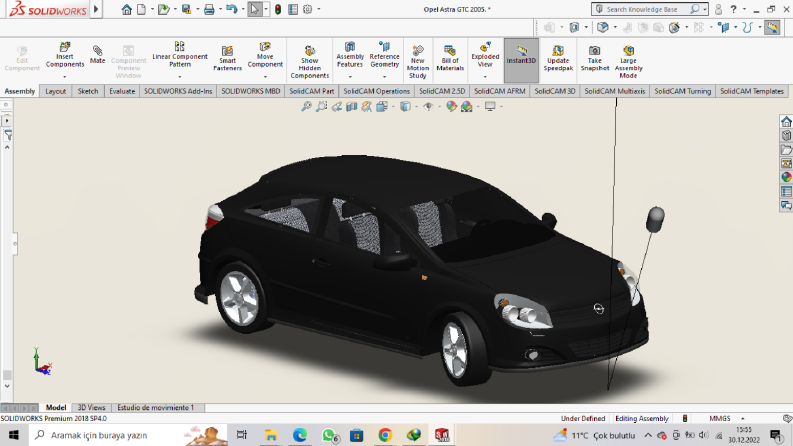Expand Move Component dropdown arrow
The height and width of the screenshot is (446, 793).
pyautogui.click(x=265, y=77)
